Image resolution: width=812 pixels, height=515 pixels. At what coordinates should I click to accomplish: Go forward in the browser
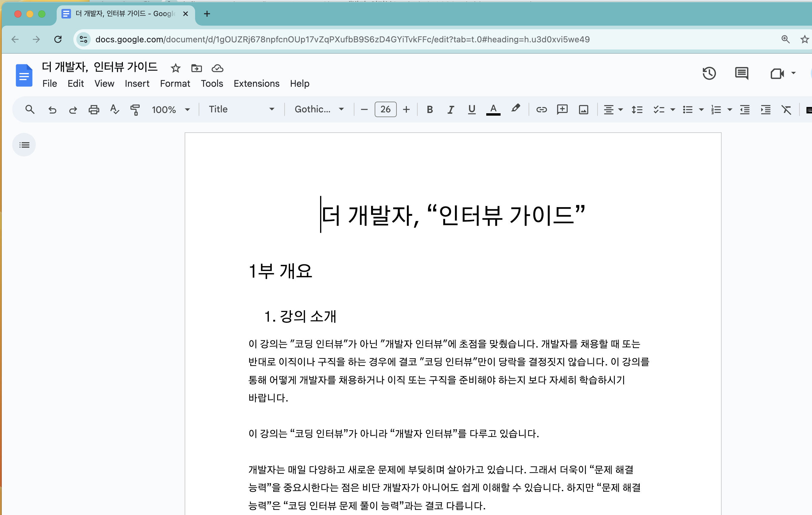point(36,39)
